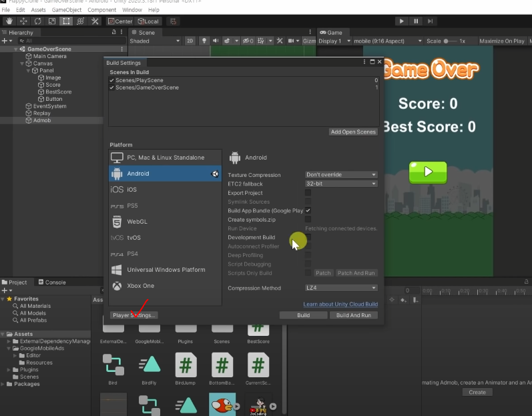Click Build And Run button
Viewport: 532px width, 416px height.
point(354,315)
